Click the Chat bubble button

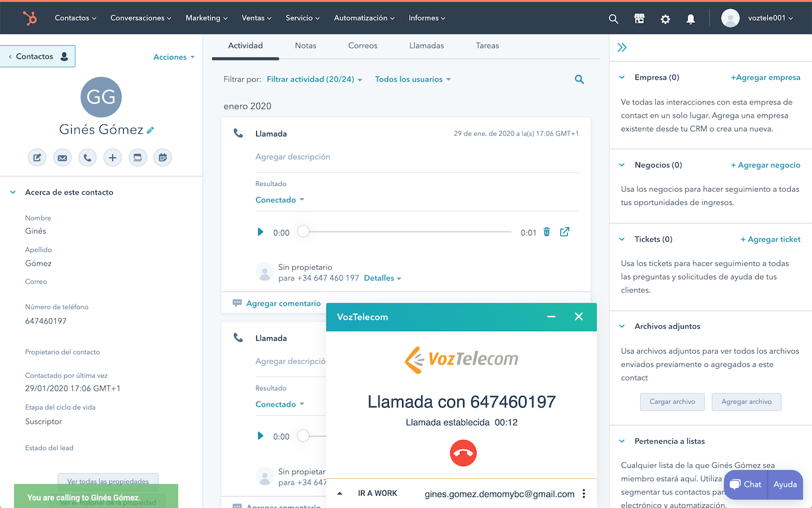745,485
